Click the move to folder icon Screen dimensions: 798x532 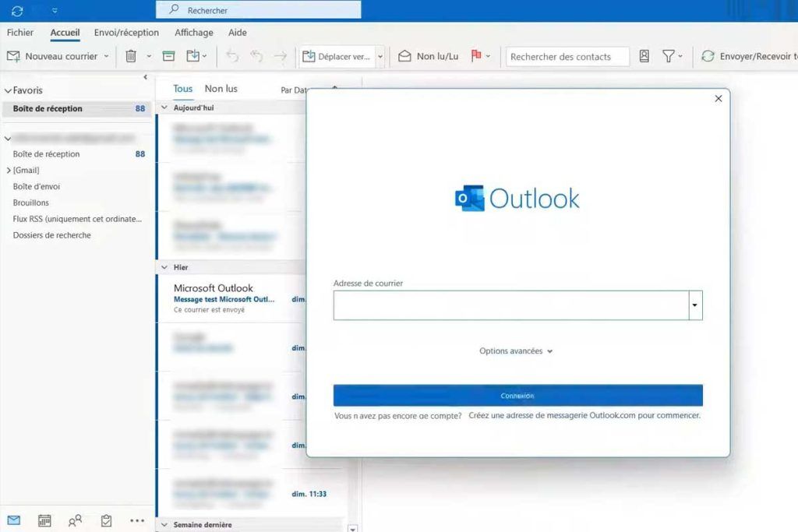click(193, 56)
